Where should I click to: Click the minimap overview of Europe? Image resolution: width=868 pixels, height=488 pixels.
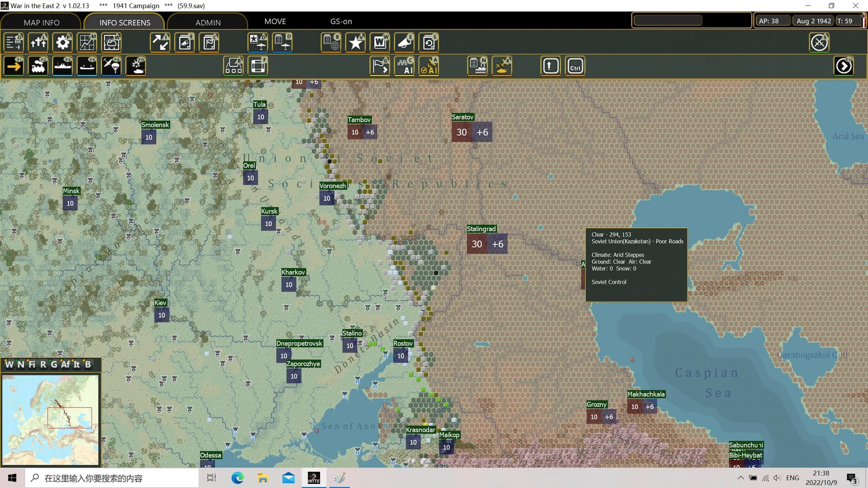coord(50,419)
